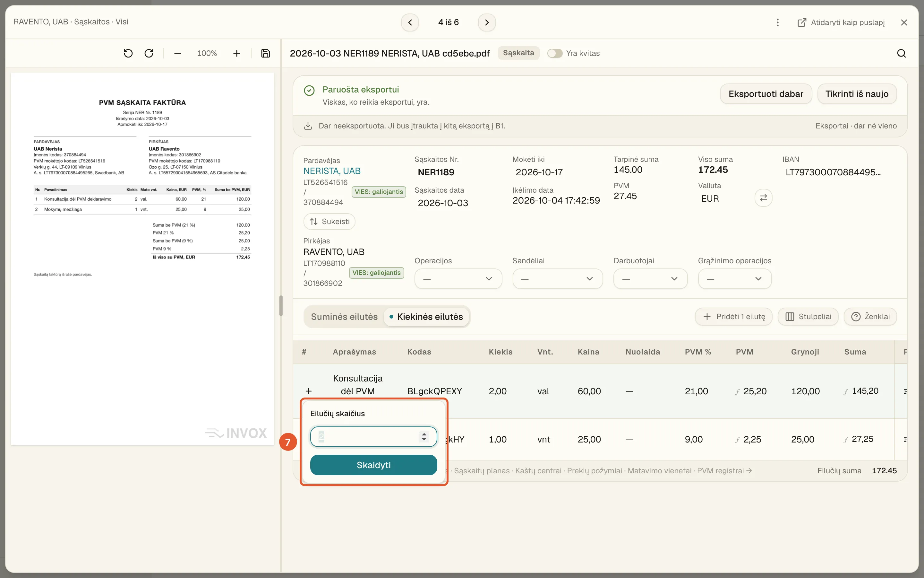
Task: Click invoice number NER1189 field
Action: (x=436, y=172)
